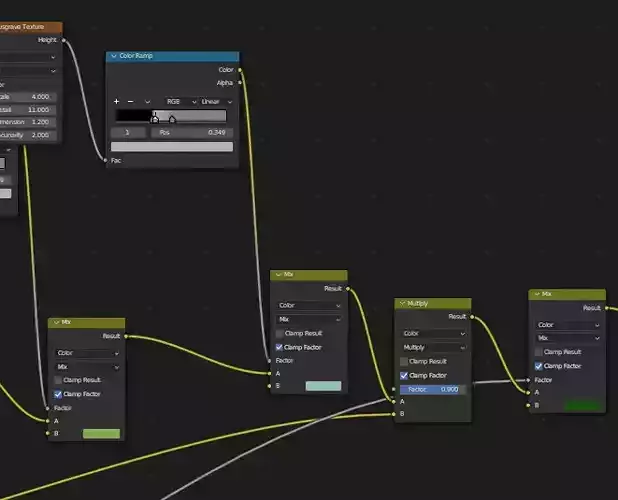Screen dimensions: 618x500
Task: Click the Multiply node B socket
Action: coord(393,414)
